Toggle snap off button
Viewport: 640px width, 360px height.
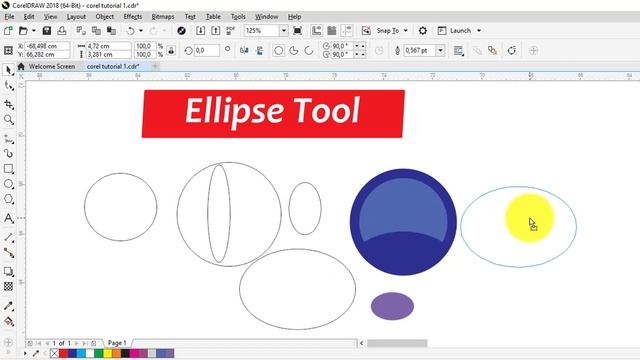click(366, 31)
